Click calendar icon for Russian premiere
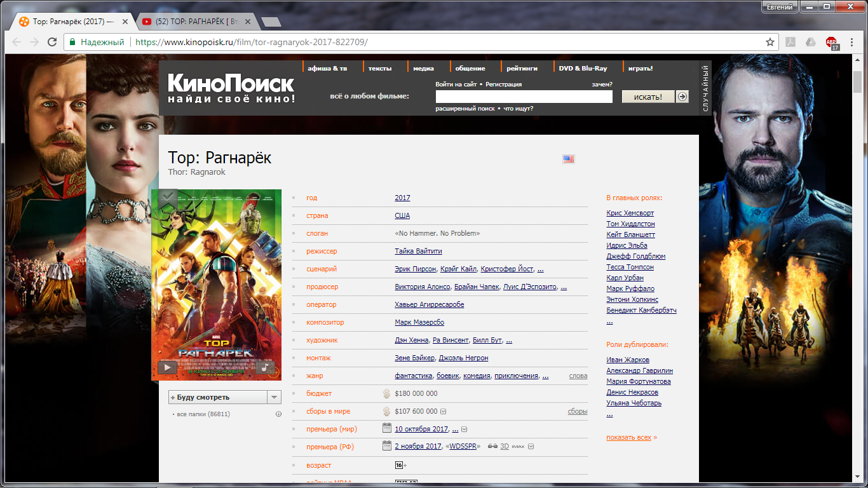 [x=386, y=446]
